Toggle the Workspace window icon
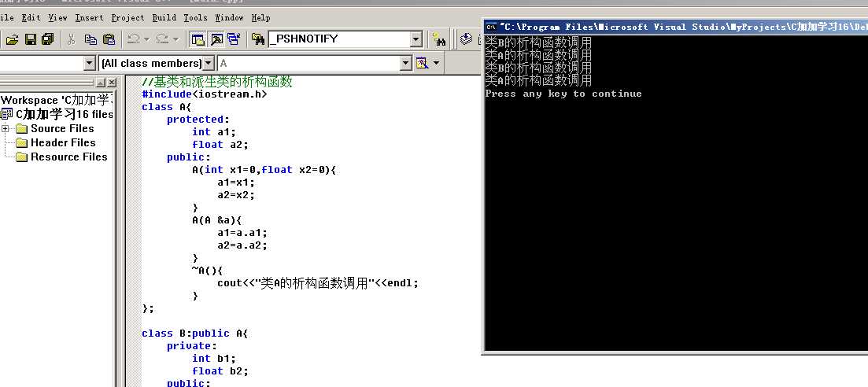This screenshot has height=387, width=868. point(198,39)
